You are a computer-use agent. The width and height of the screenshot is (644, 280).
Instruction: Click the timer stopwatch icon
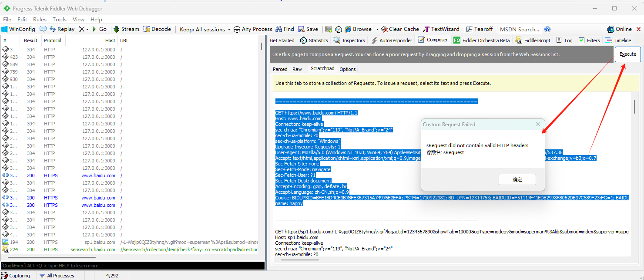click(339, 29)
